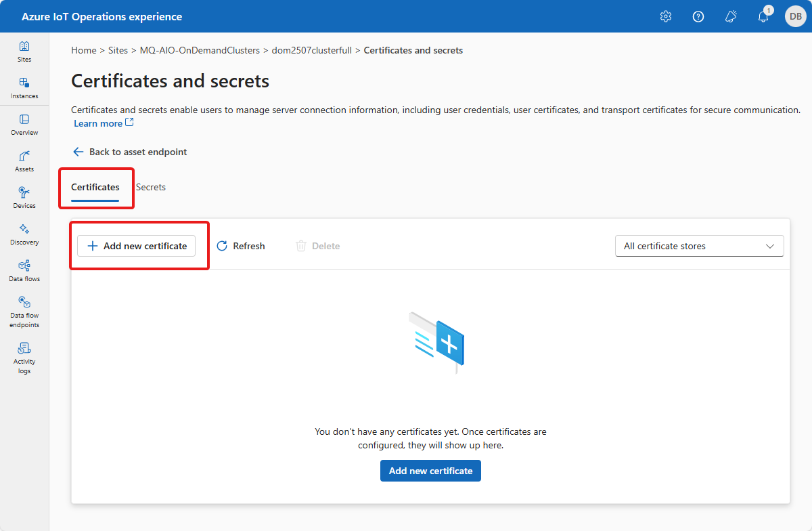Open the help menu
This screenshot has height=531, width=812.
pyautogui.click(x=698, y=16)
